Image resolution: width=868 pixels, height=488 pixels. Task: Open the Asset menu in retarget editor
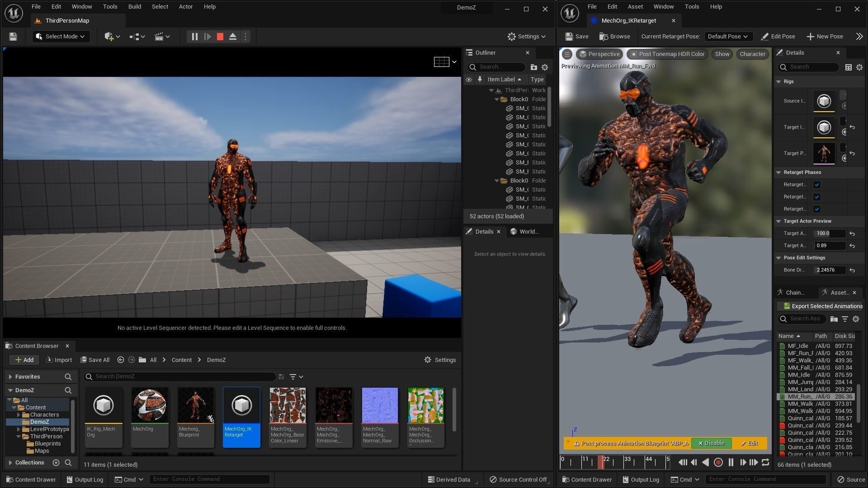click(x=635, y=7)
